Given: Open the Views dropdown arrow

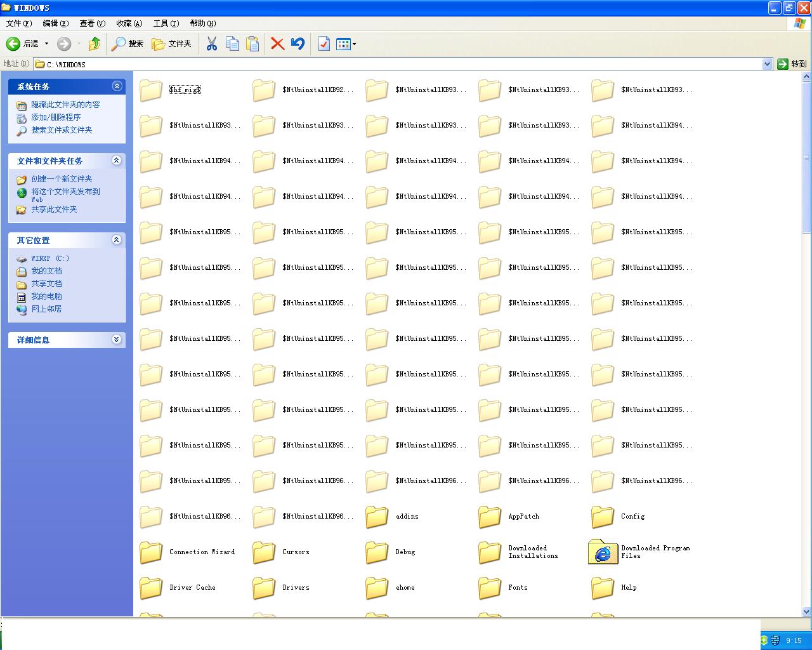Looking at the screenshot, I should click(x=354, y=44).
